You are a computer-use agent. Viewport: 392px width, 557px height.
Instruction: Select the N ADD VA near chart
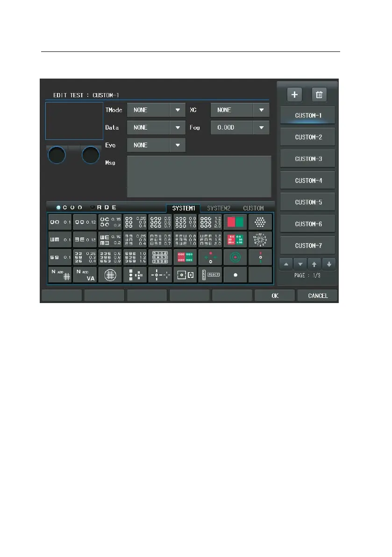[x=85, y=275]
